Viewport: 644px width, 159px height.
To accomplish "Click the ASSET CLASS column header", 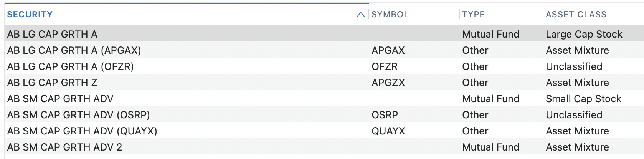I will click(576, 15).
